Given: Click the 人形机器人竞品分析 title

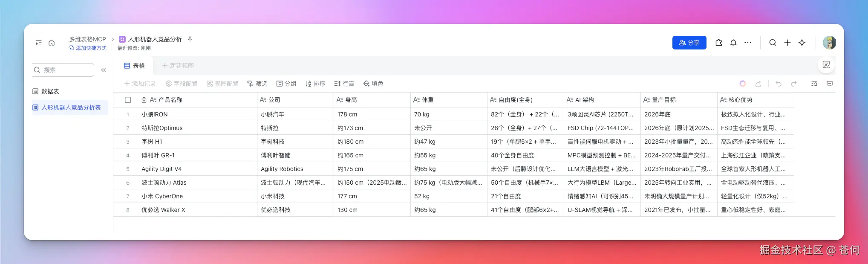Looking at the screenshot, I should pos(155,39).
